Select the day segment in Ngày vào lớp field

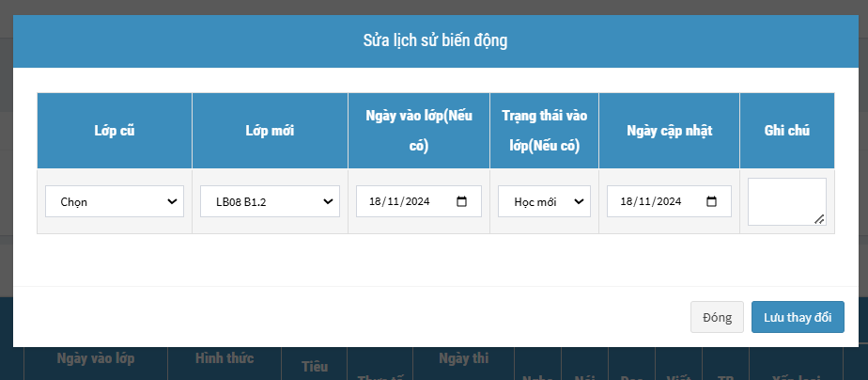[x=375, y=201]
